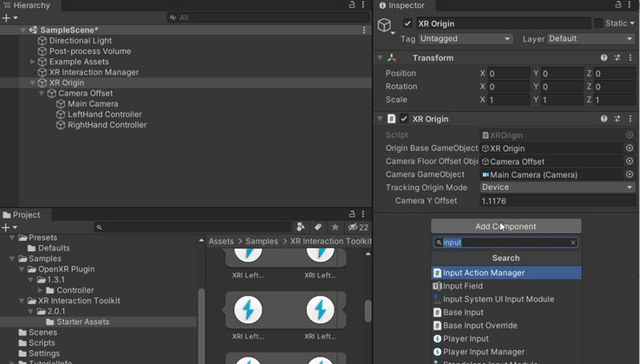
Task: Open XR Origin component context menu
Action: click(630, 119)
